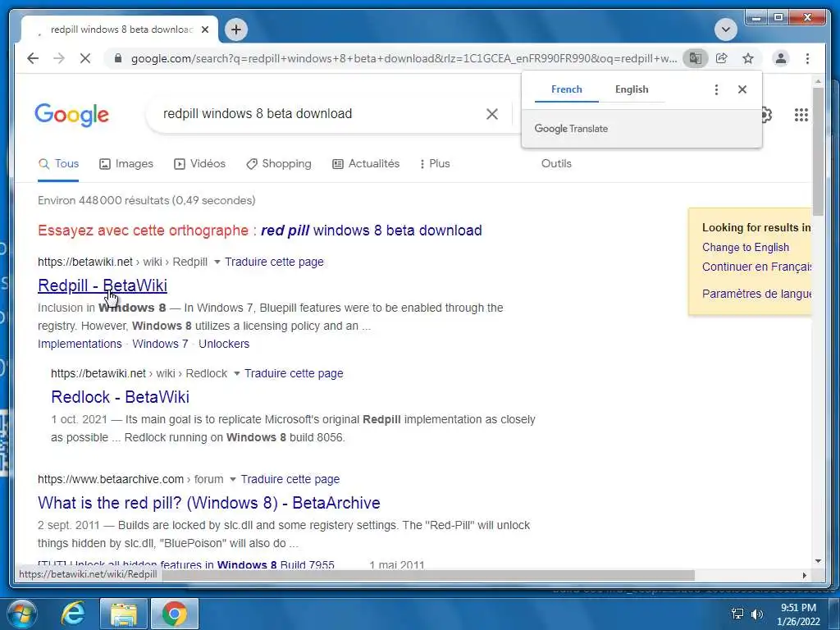View site info via the padlock icon

pyautogui.click(x=118, y=58)
